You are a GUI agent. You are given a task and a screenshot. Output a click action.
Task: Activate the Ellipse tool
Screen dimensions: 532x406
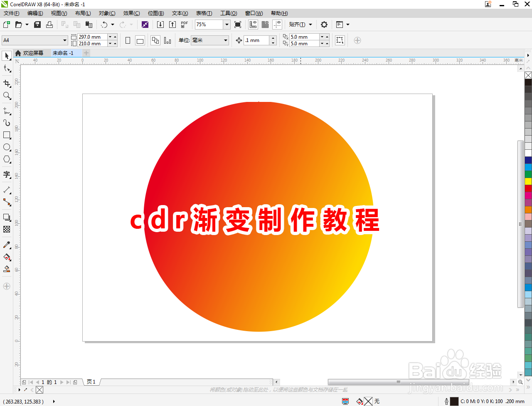coord(7,147)
